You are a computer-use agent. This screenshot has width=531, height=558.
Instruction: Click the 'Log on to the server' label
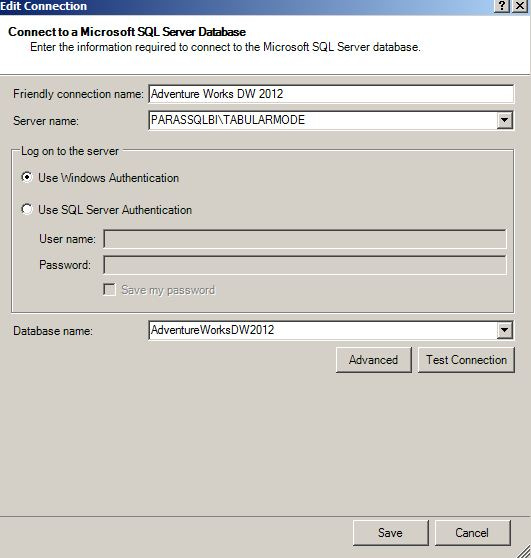pos(70,151)
